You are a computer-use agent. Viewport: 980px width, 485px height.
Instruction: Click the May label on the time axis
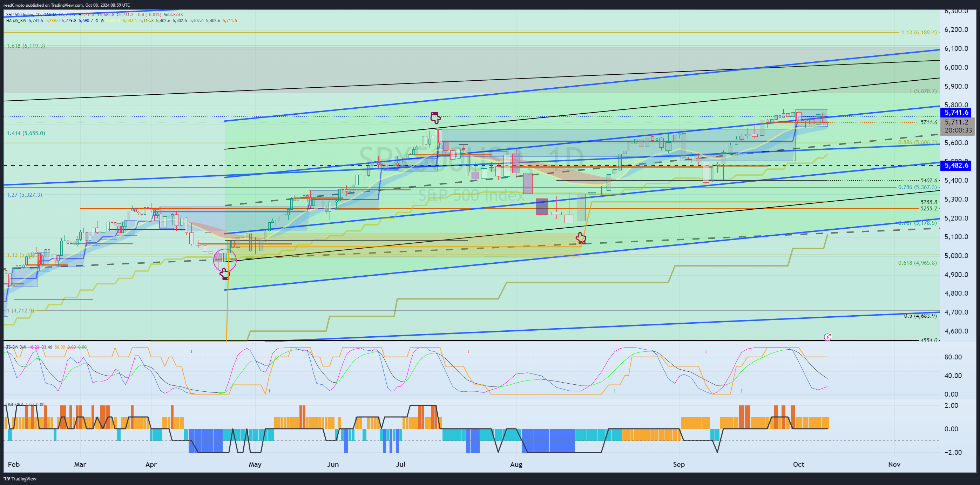coord(255,464)
